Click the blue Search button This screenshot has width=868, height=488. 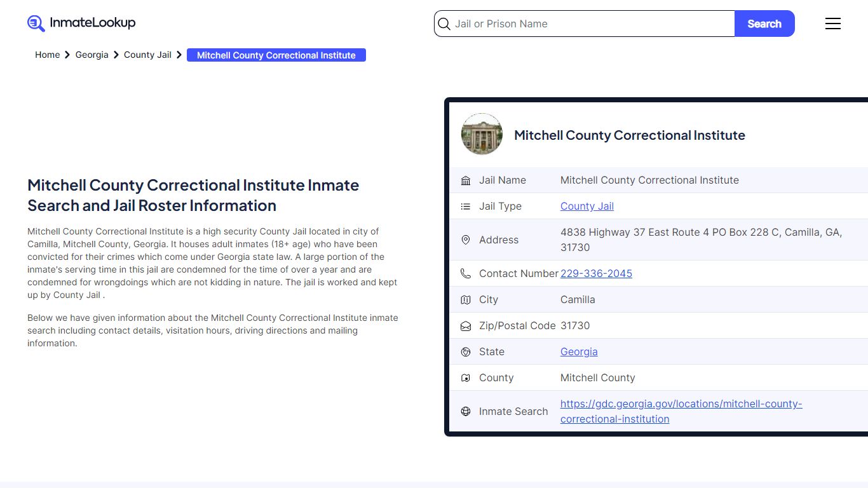point(764,24)
